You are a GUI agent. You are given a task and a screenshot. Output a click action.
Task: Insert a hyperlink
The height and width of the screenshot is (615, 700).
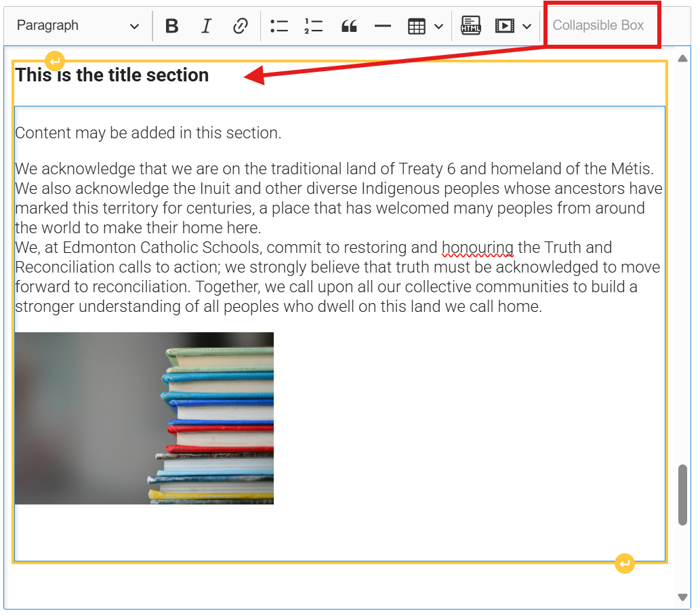click(241, 25)
